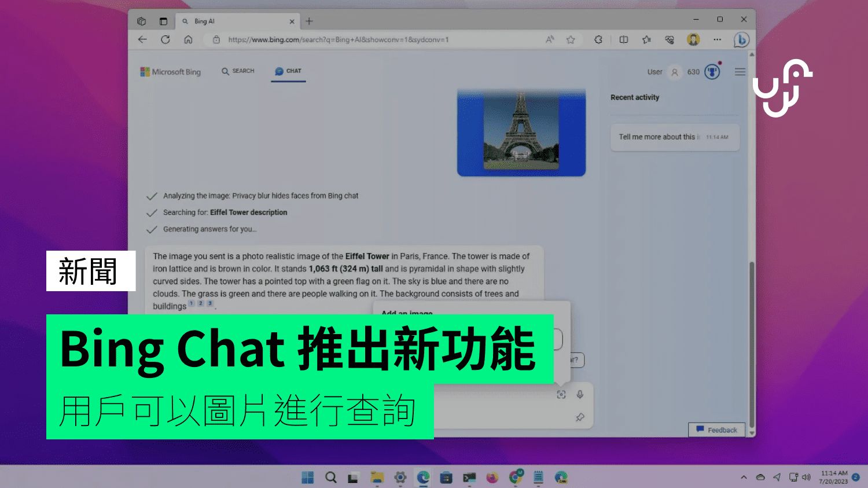
Task: Open Firefox from the taskbar
Action: [492, 478]
